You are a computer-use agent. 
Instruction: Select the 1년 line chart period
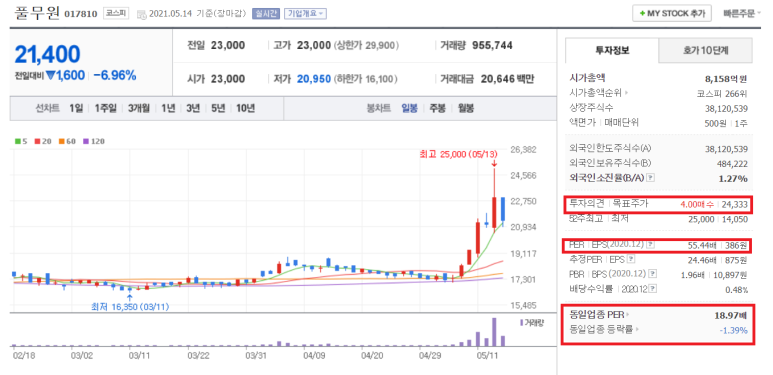click(168, 108)
